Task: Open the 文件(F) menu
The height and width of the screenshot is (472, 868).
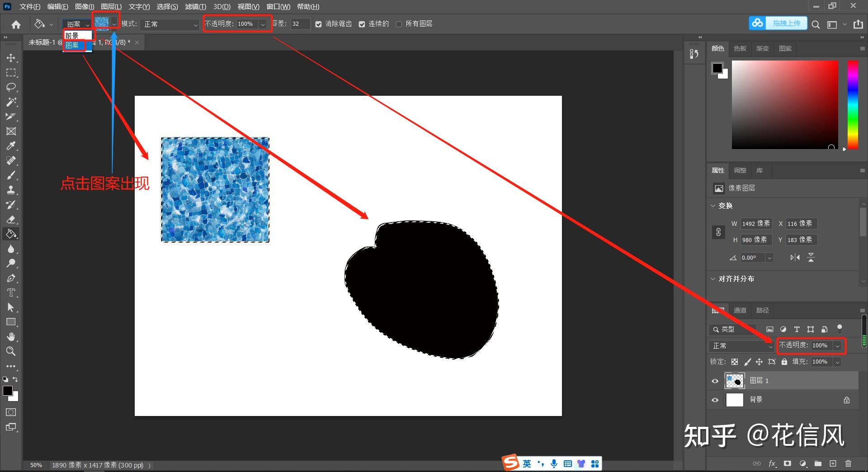Action: 30,7
